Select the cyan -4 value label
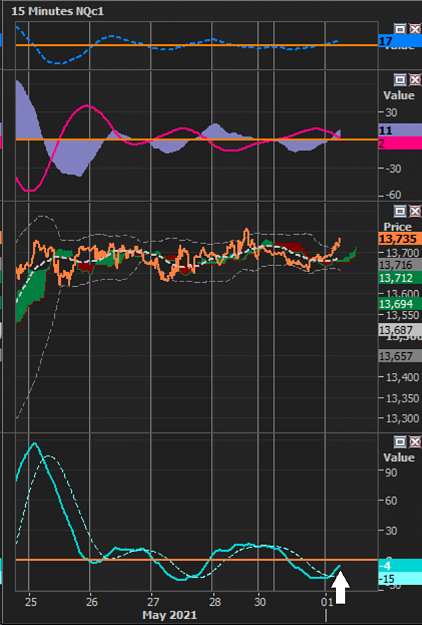Screen dimensions: 422x625 400,566
